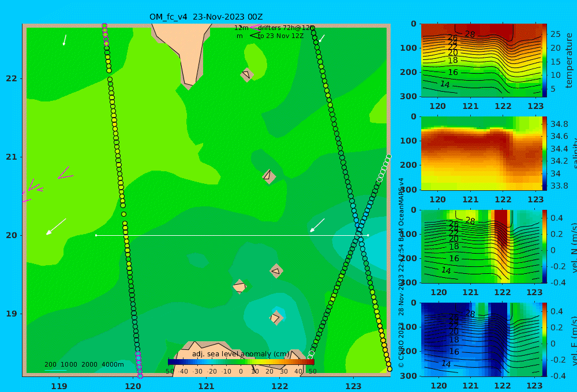
Task: Click the vel. E color bar
Action: (544, 340)
